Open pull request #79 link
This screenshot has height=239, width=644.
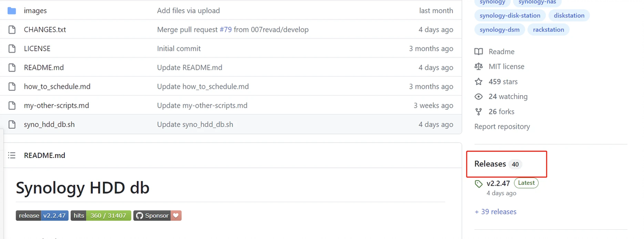(225, 30)
